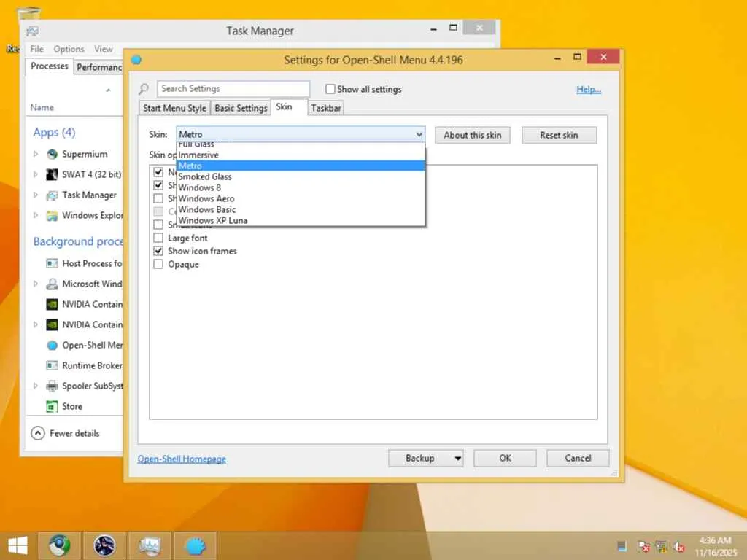Click the Task Manager row icon
The width and height of the screenshot is (747, 560).
pos(52,195)
